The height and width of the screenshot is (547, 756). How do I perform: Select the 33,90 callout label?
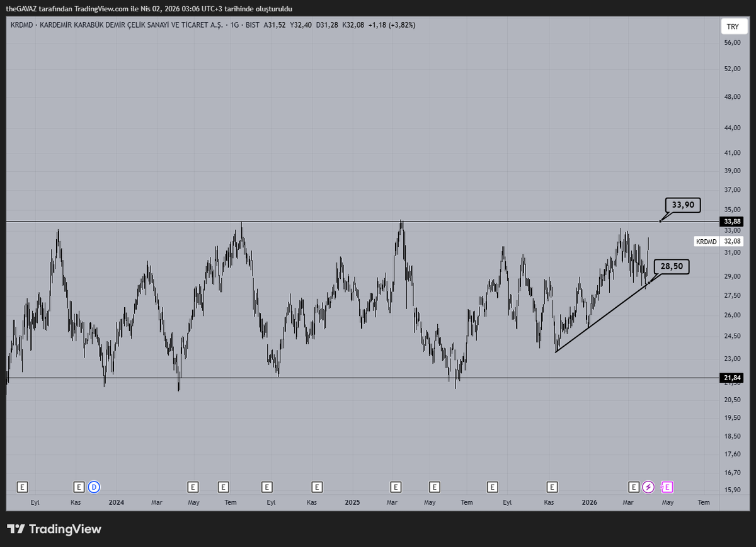683,205
